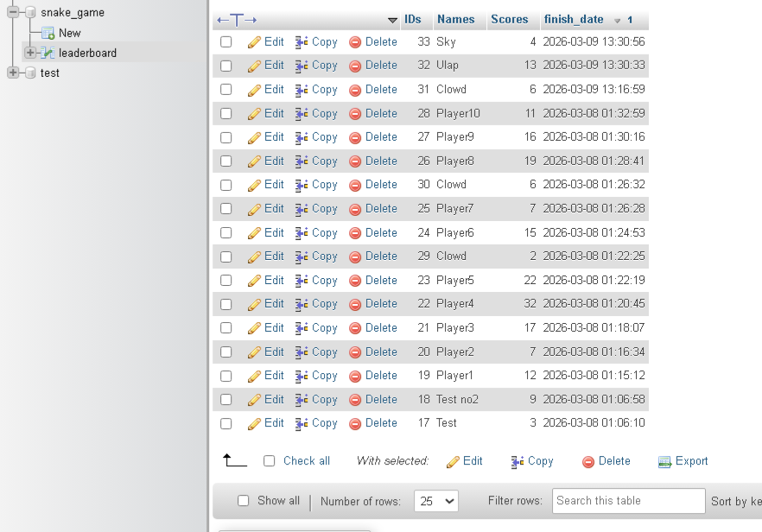The image size is (762, 532).
Task: Click the pencil icon in Player3 row
Action: pos(254,328)
